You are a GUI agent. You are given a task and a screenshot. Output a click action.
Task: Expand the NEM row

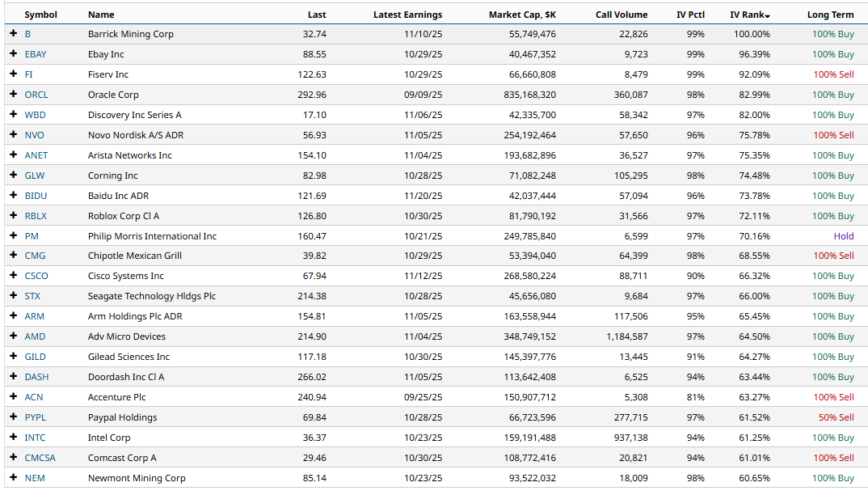(13, 478)
